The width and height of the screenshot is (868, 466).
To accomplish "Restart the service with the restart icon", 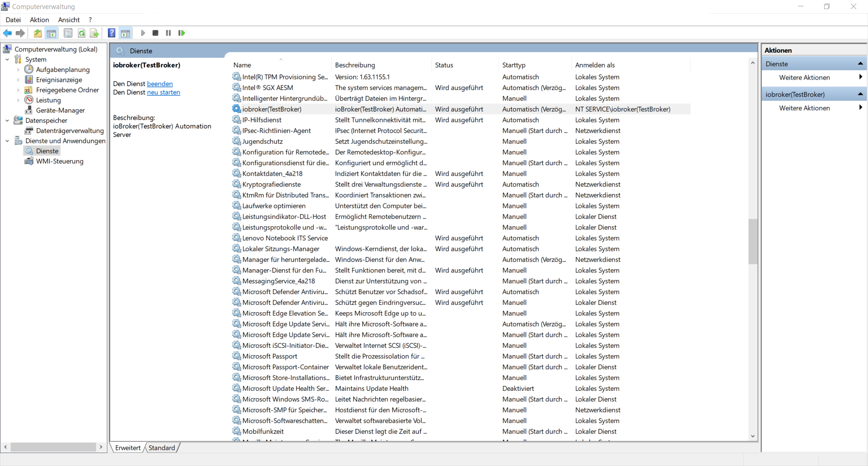I will tap(182, 33).
